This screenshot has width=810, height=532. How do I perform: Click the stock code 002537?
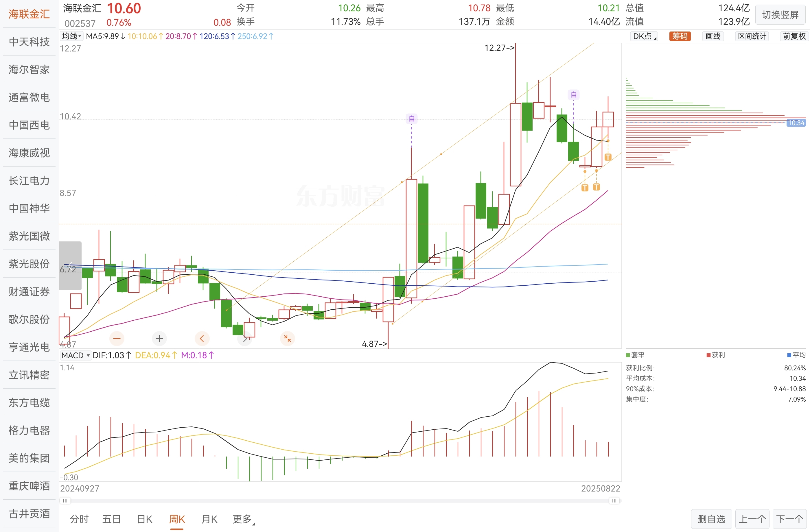80,23
